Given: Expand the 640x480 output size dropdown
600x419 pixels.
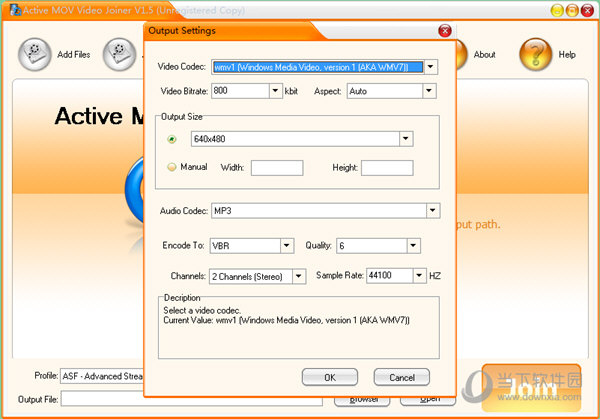Looking at the screenshot, I should point(406,139).
